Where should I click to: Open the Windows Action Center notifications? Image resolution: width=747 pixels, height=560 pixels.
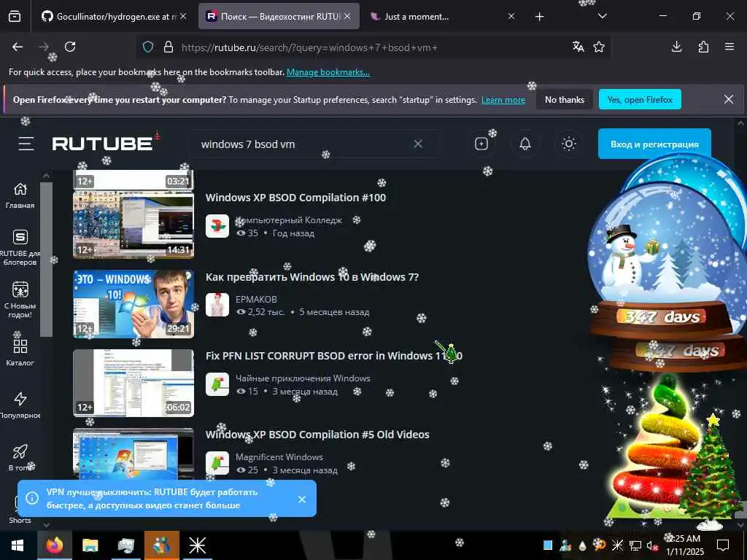tap(723, 545)
